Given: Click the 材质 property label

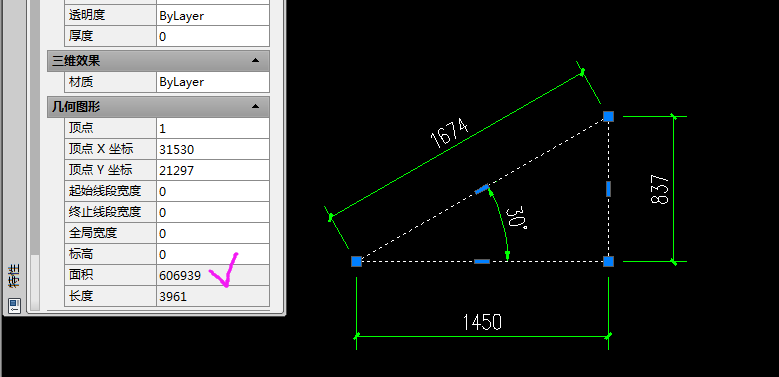Looking at the screenshot, I should pos(80,82).
